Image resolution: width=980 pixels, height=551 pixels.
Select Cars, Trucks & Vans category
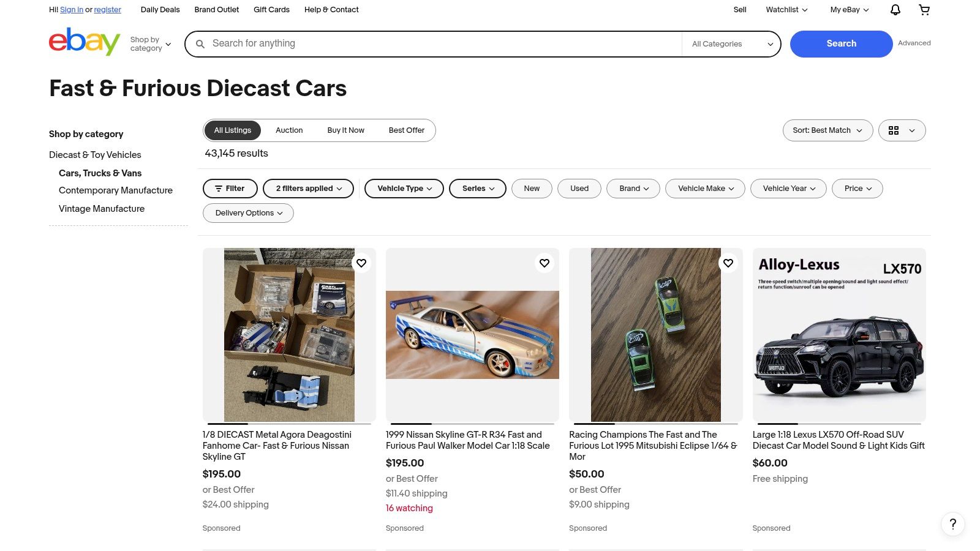click(x=100, y=173)
